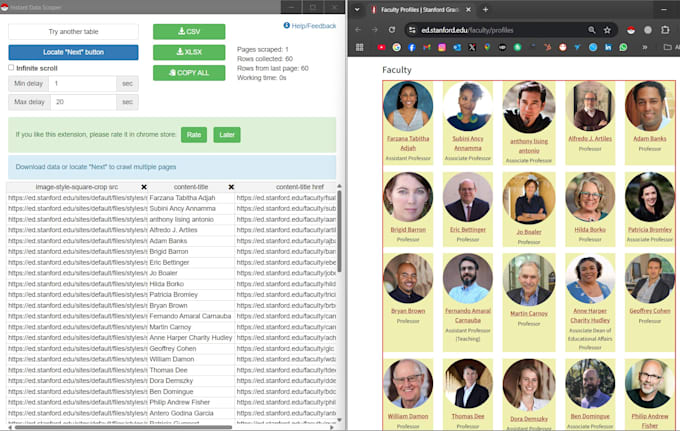Open Adam Banks profile link
Image resolution: width=680 pixels, height=431 pixels.
click(650, 139)
